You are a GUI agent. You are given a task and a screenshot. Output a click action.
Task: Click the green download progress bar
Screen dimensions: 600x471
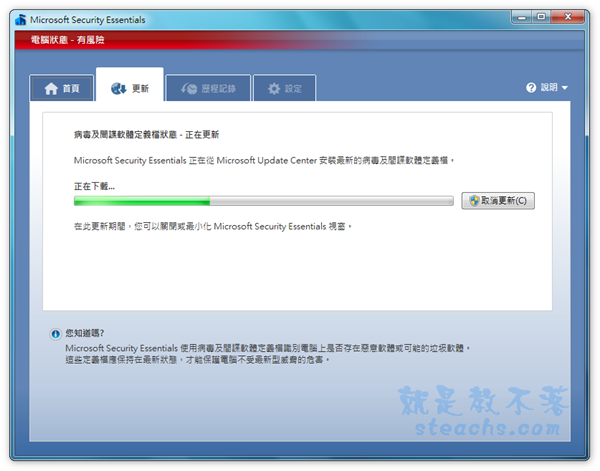[264, 201]
